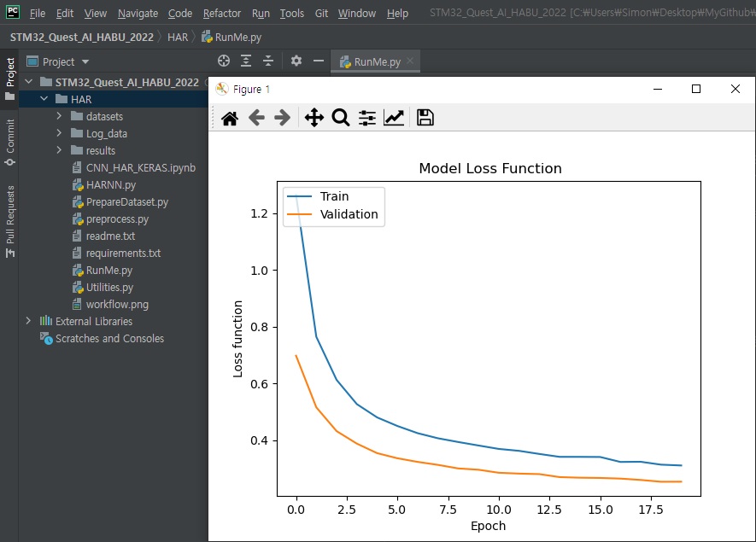Open configure subplots dialog

tap(367, 118)
